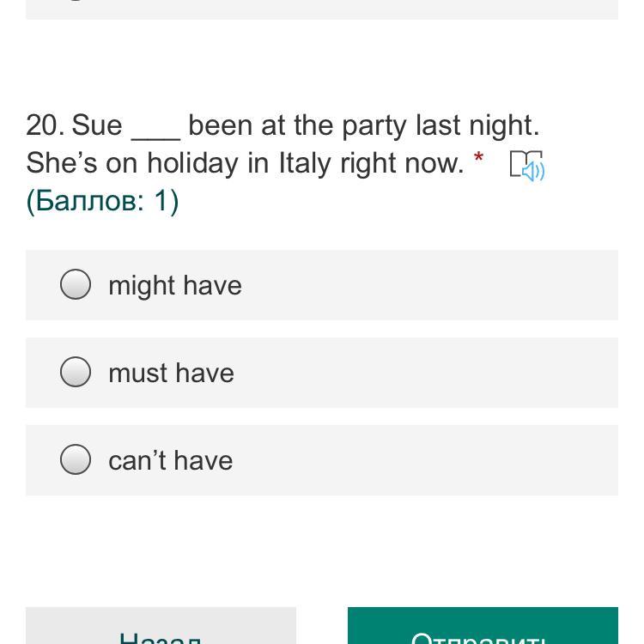Image resolution: width=644 pixels, height=644 pixels.
Task: Pick the "can't have" radio button
Action: pos(76,459)
